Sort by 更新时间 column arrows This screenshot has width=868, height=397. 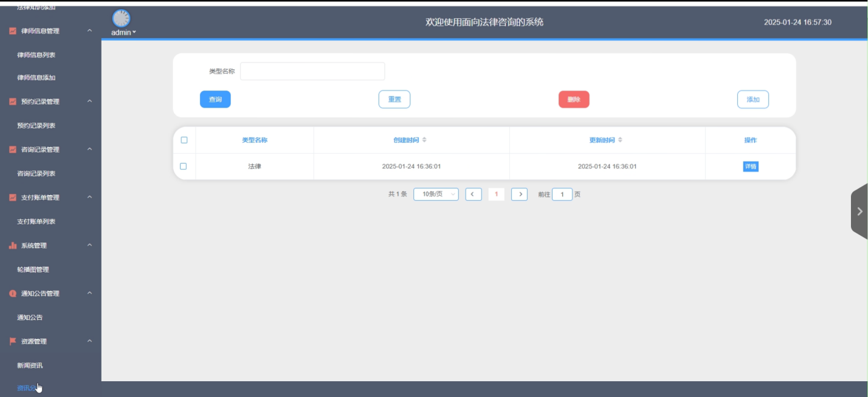(620, 140)
